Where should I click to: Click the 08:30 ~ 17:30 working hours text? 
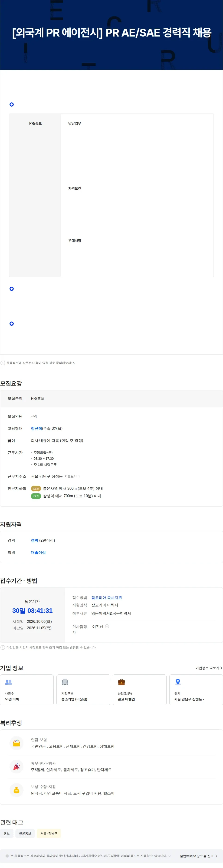point(44,459)
